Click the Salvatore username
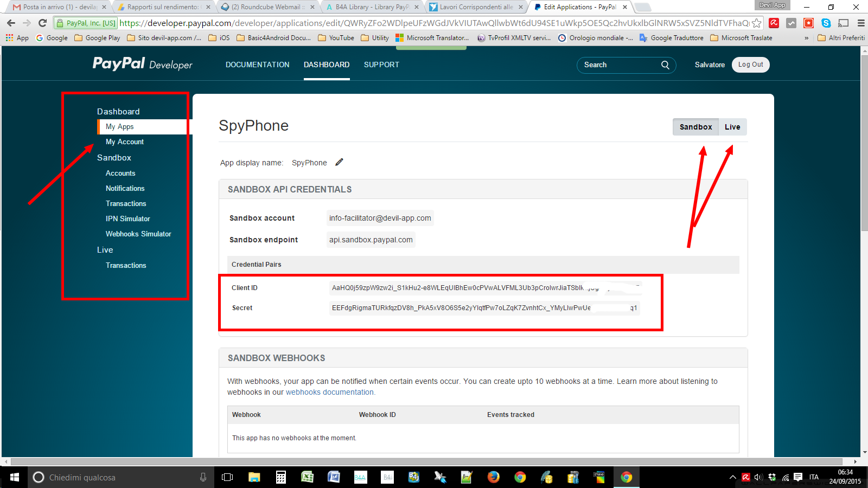868x488 pixels. coord(710,65)
